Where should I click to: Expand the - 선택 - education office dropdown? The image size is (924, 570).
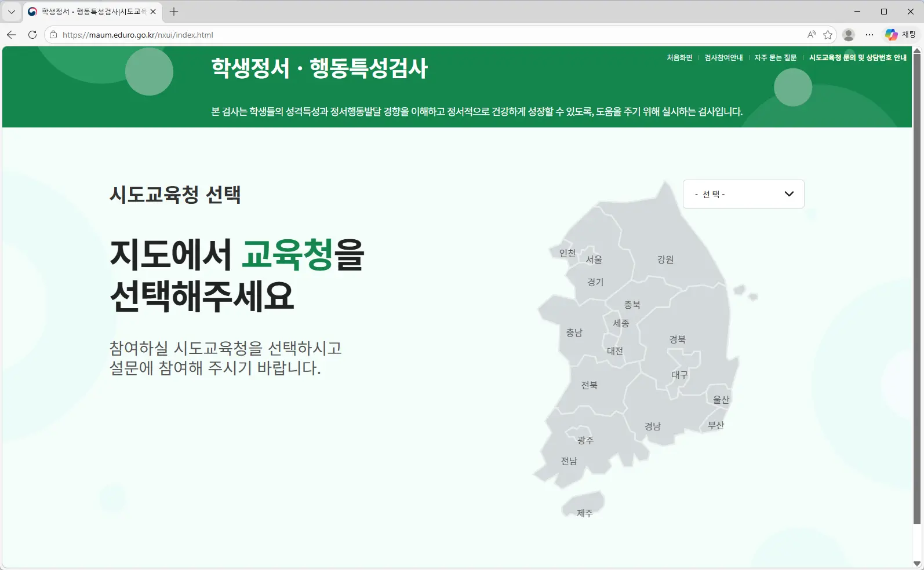pyautogui.click(x=744, y=194)
